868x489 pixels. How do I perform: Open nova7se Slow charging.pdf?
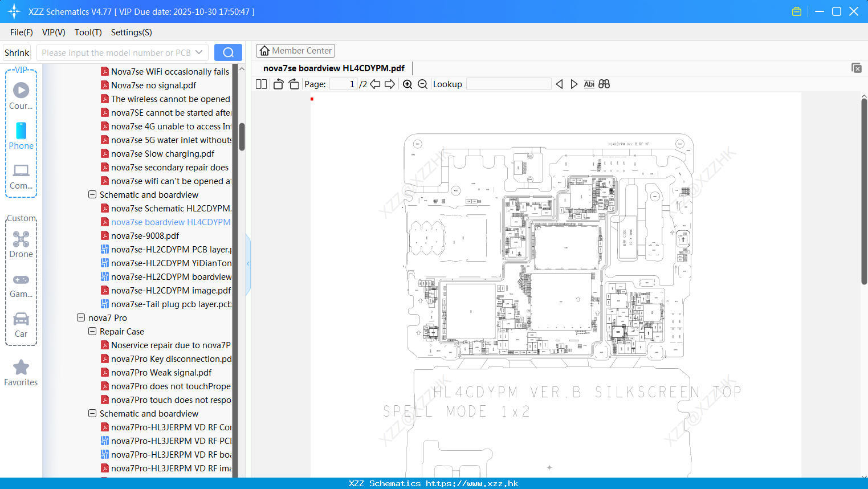click(x=162, y=153)
